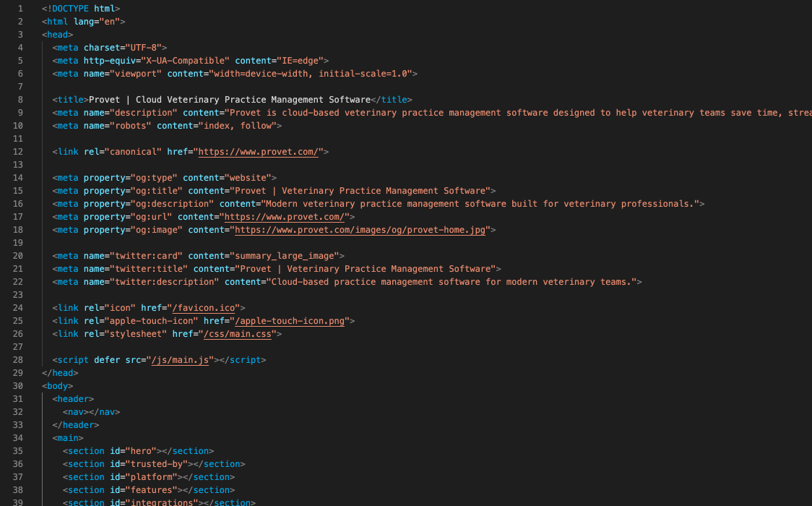Click the closing </head> tag
The height and width of the screenshot is (506, 812).
[60, 373]
